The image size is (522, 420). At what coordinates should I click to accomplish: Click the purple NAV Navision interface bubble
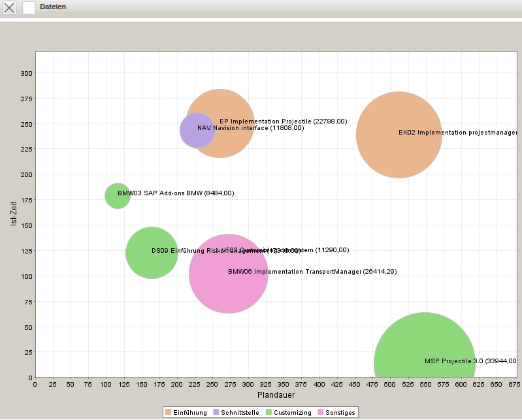pos(192,131)
